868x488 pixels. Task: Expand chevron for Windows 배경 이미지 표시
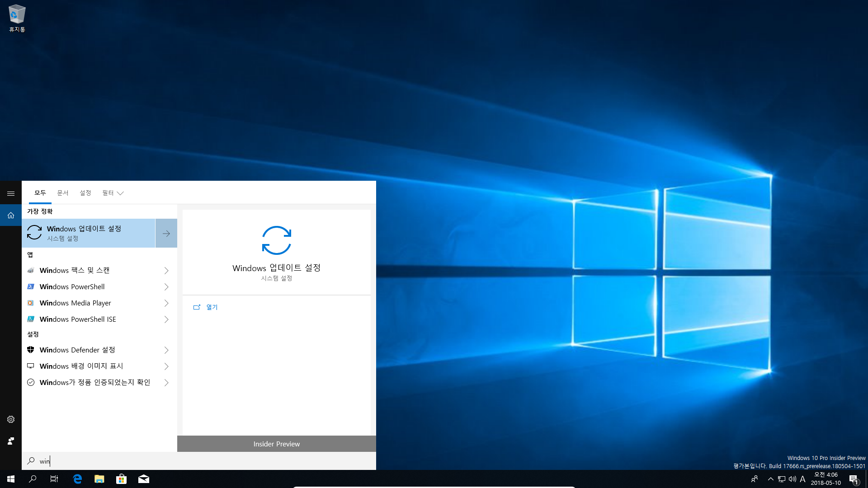point(166,366)
